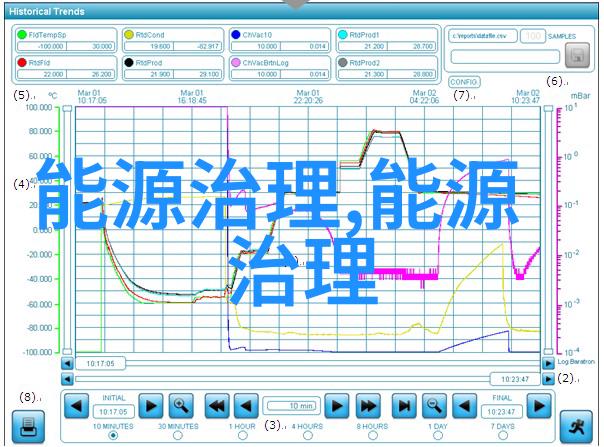Click top handle of right mBar slider
The image size is (604, 447).
tap(548, 109)
